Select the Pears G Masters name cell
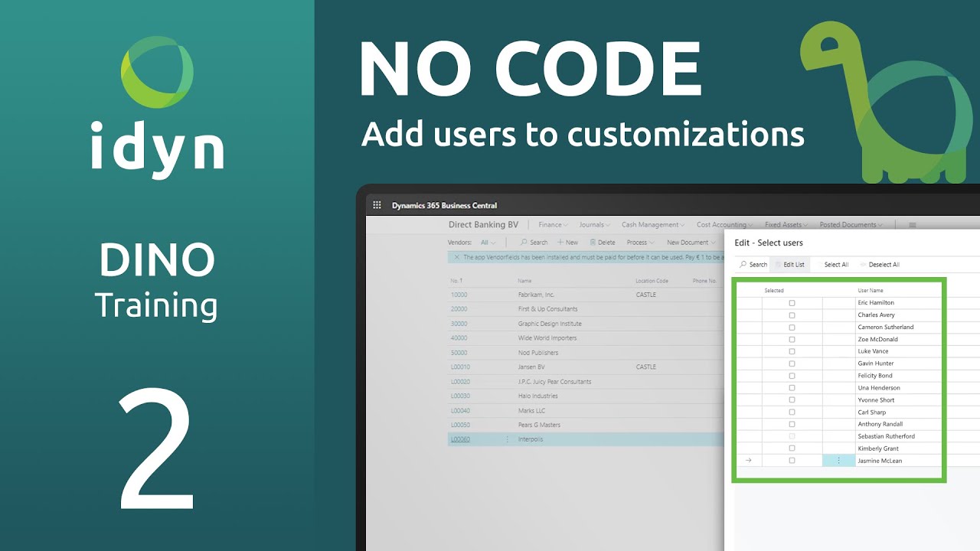 539,425
